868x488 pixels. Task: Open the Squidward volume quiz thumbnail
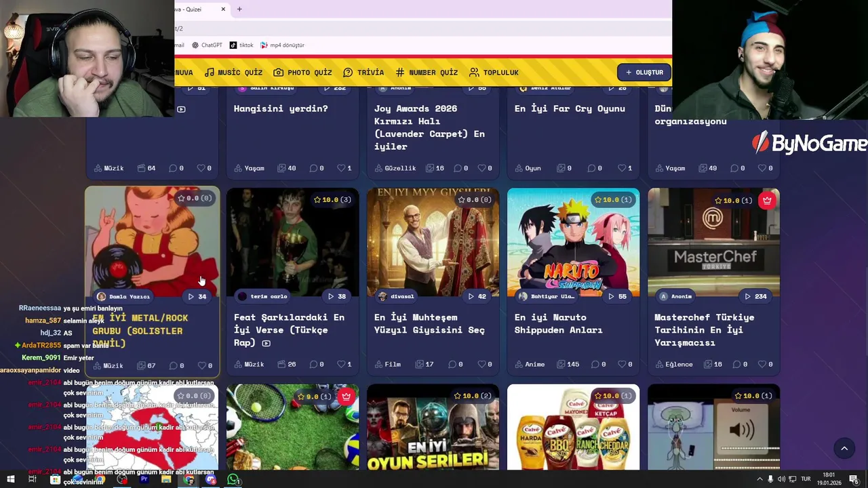[713, 427]
